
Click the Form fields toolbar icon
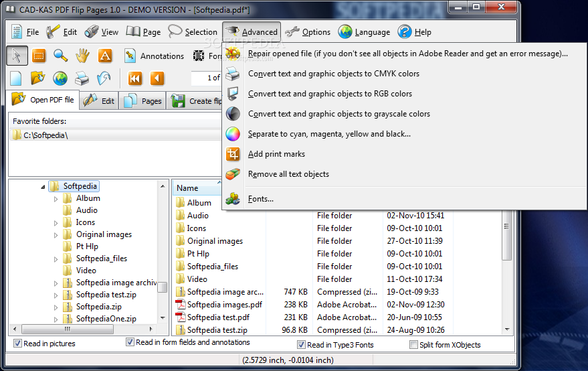(x=199, y=56)
